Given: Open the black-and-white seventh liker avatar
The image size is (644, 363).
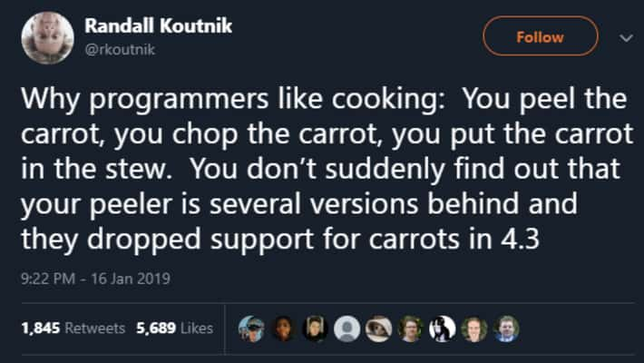Looking at the screenshot, I should coord(443,328).
